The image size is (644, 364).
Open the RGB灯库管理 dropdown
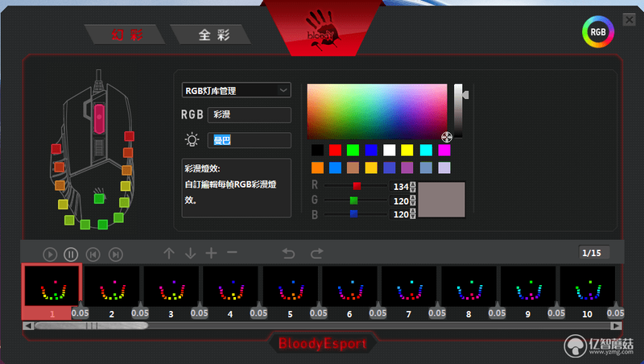click(x=236, y=90)
